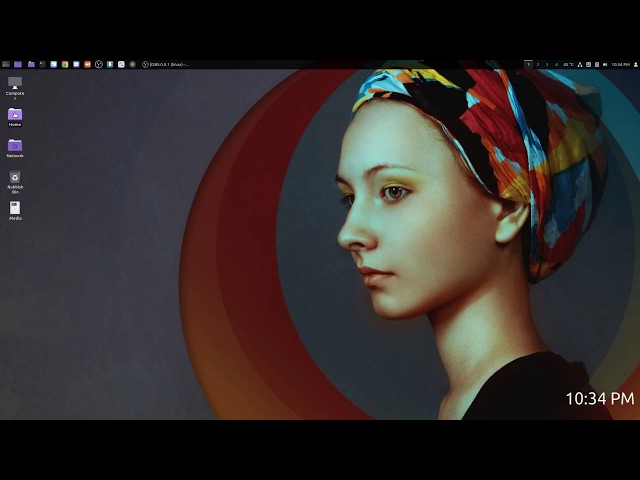Switch to workspace 4
640x480 pixels.
point(556,64)
